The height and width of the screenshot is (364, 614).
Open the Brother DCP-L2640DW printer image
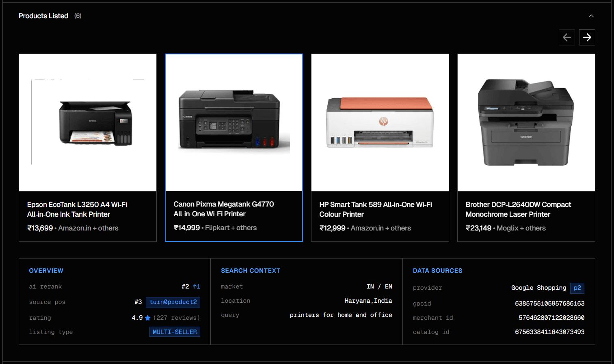point(526,123)
